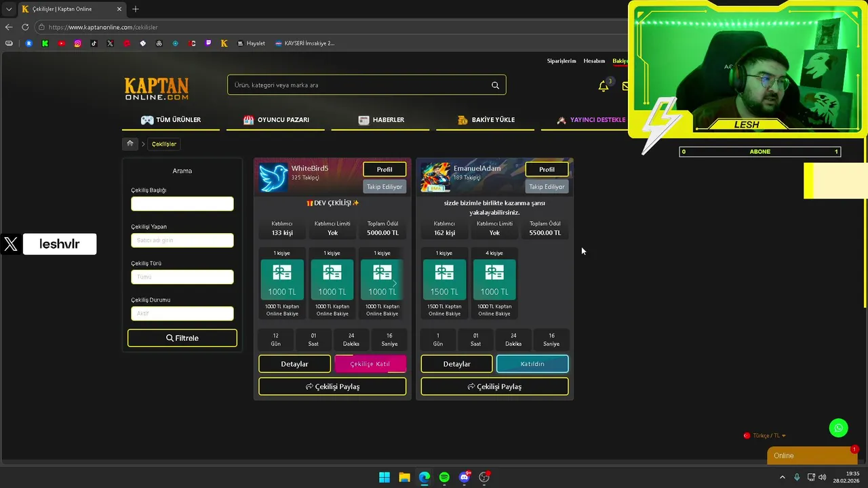Click the browser address bar
868x488 pixels.
(x=332, y=27)
